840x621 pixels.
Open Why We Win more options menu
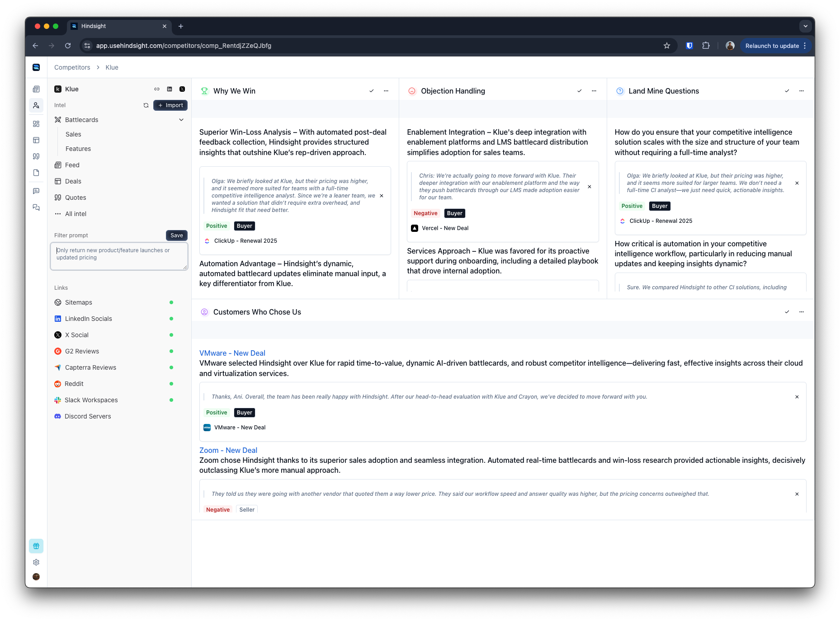pos(386,91)
